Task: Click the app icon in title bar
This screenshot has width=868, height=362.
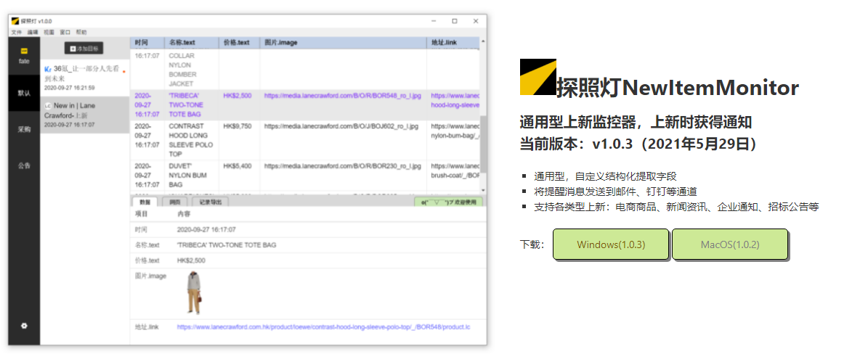Action: click(x=15, y=21)
